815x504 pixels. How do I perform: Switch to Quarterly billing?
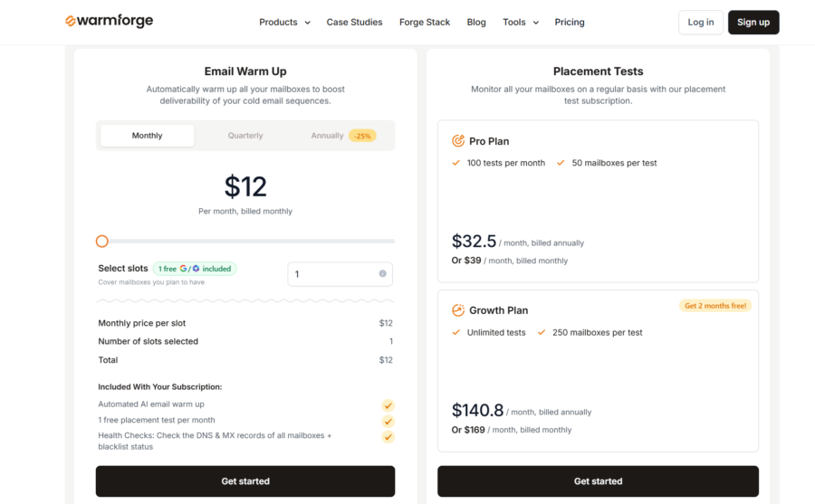(245, 136)
